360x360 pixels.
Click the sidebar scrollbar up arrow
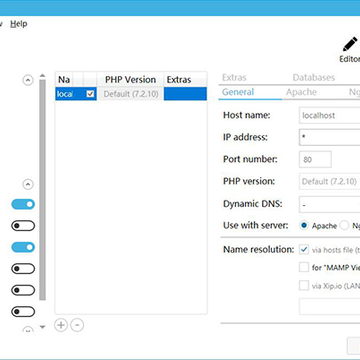coord(42,76)
